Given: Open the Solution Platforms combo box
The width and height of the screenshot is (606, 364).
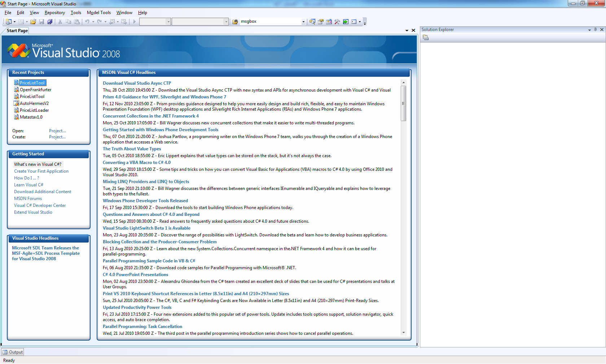Looking at the screenshot, I should pyautogui.click(x=200, y=22).
